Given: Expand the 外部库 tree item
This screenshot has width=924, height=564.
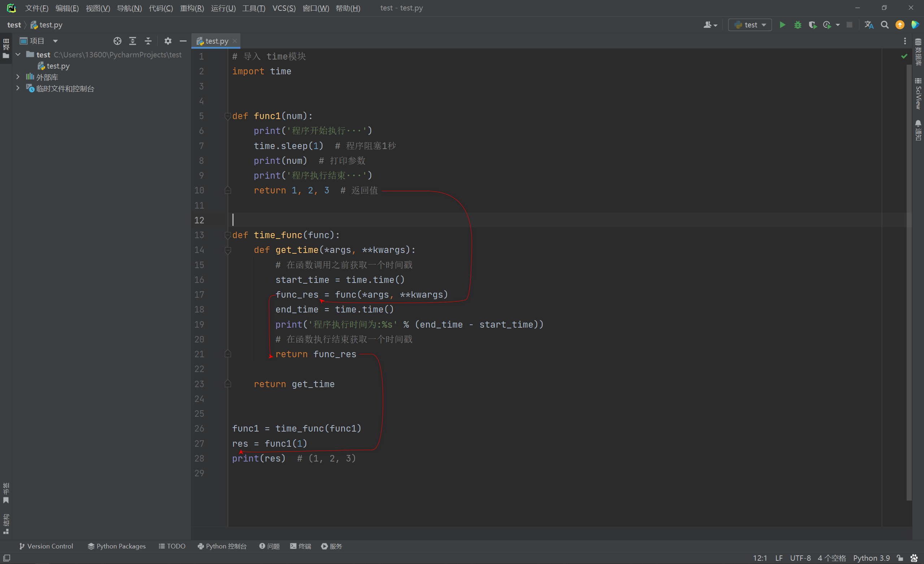Looking at the screenshot, I should coord(17,77).
